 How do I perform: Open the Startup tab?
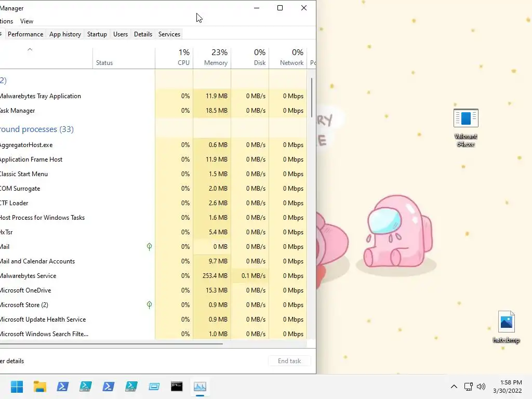click(x=97, y=34)
